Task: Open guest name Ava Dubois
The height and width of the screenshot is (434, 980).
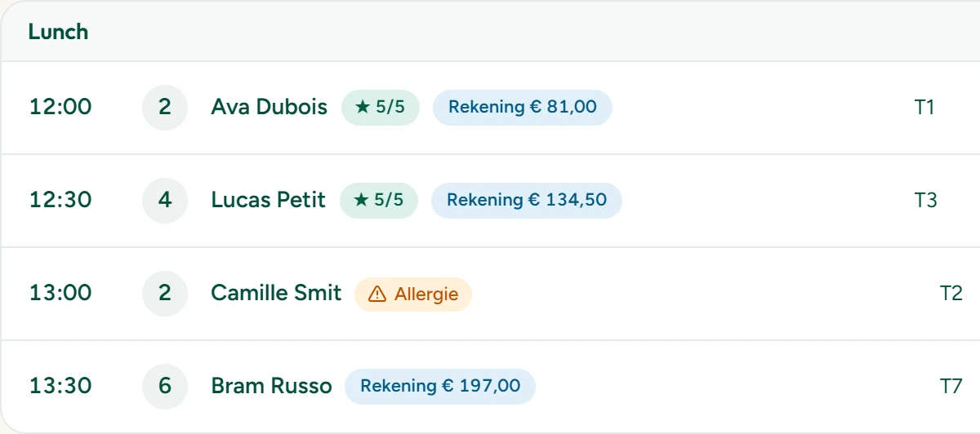Action: [269, 108]
